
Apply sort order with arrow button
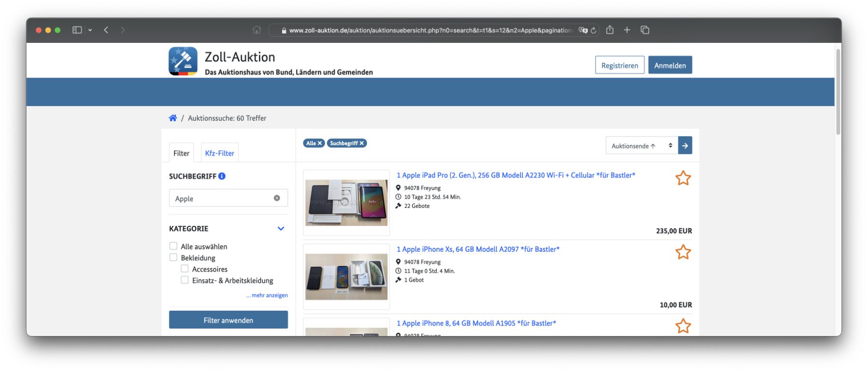tap(685, 146)
